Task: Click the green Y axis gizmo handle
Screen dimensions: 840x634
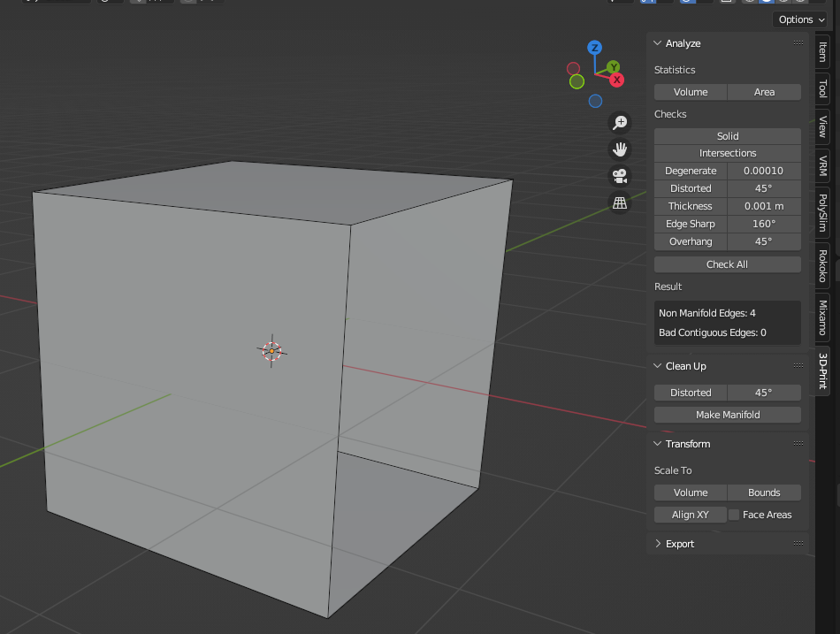Action: click(x=614, y=67)
